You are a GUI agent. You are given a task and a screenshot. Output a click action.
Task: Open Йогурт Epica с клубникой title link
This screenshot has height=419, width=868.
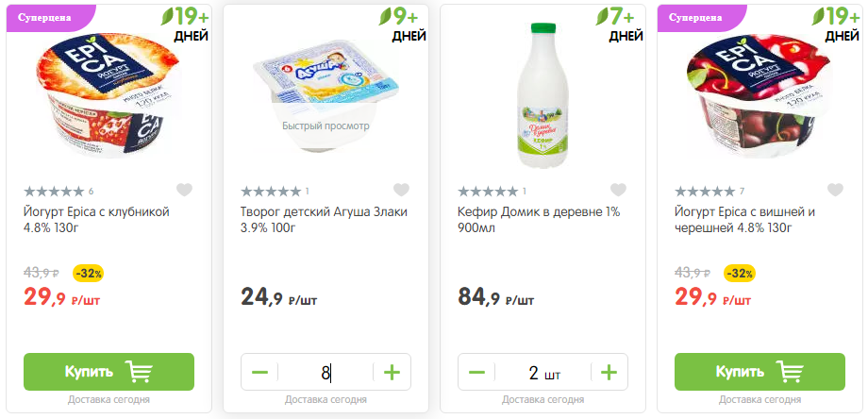[x=95, y=211]
